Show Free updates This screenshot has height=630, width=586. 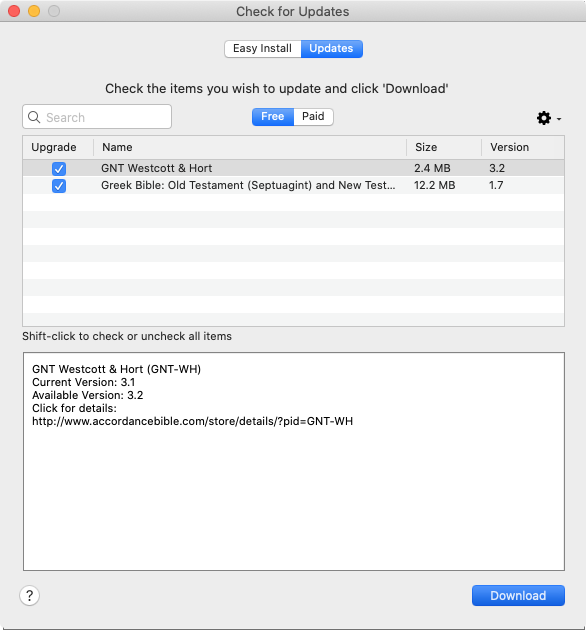(x=273, y=117)
